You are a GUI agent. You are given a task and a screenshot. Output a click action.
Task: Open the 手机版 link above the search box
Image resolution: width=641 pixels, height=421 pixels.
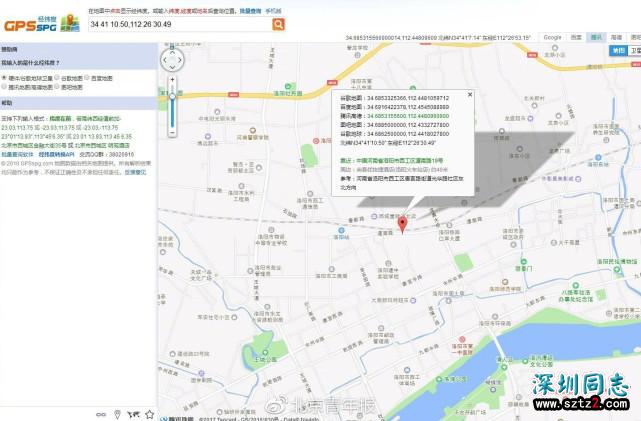(x=273, y=11)
